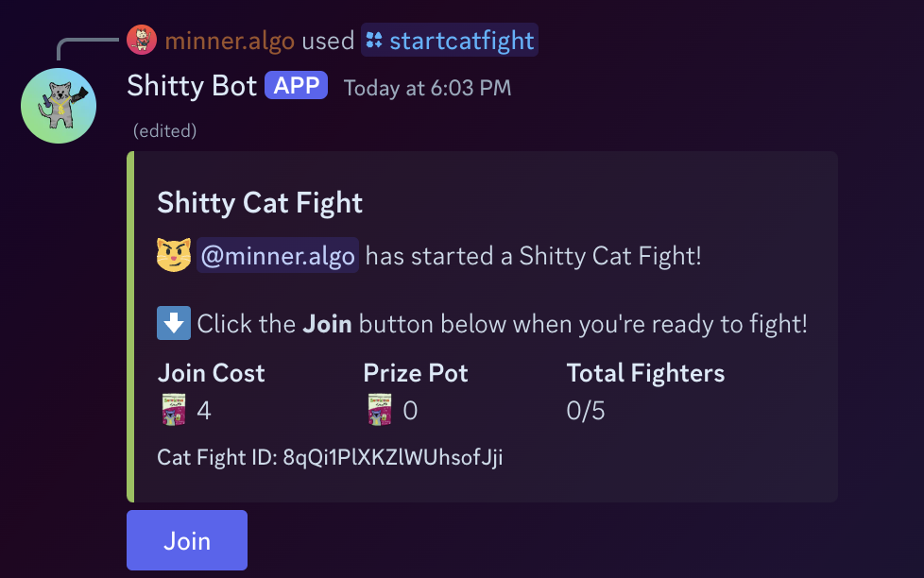Click the blue down arrow emoji
Screen dimensions: 924x578
(174, 323)
